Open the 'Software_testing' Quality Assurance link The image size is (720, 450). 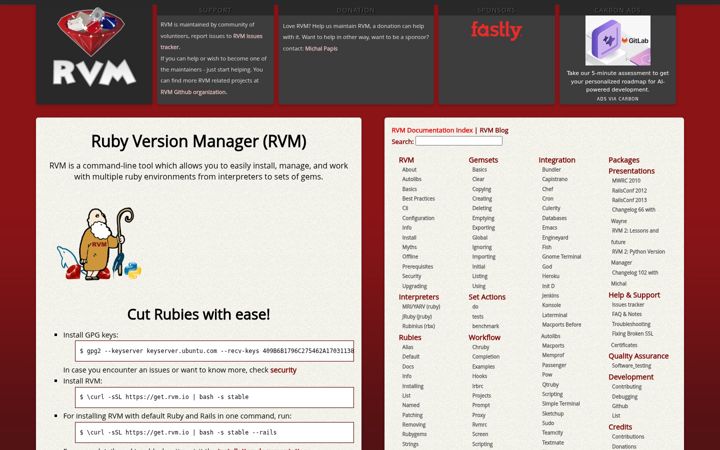click(x=631, y=366)
